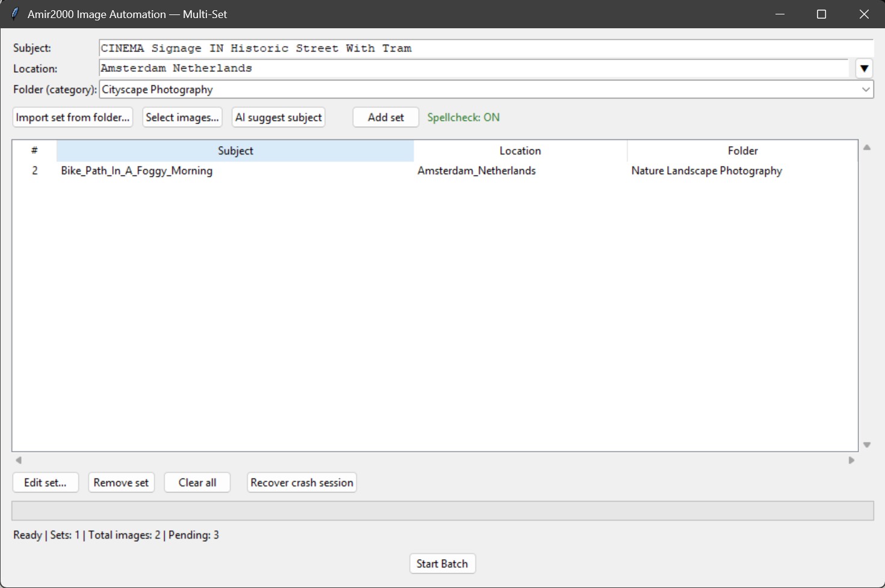Toggle Spellcheck off
Screen dimensions: 885x588
[463, 117]
